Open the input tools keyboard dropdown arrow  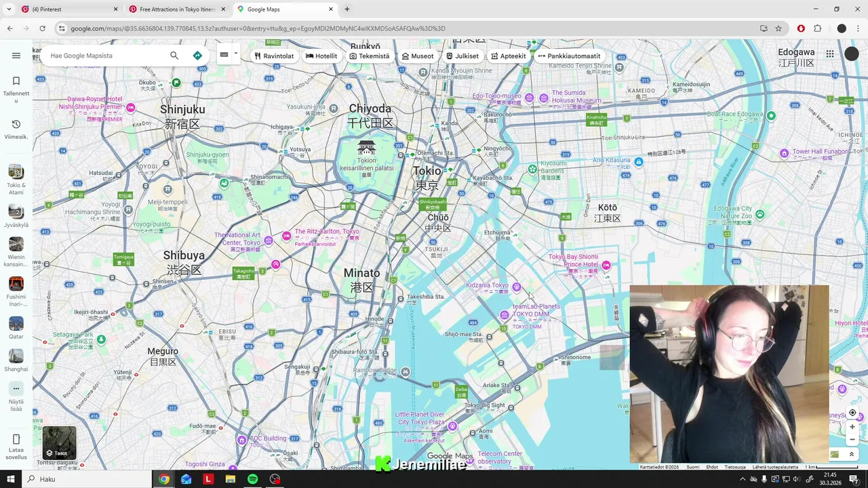click(235, 54)
